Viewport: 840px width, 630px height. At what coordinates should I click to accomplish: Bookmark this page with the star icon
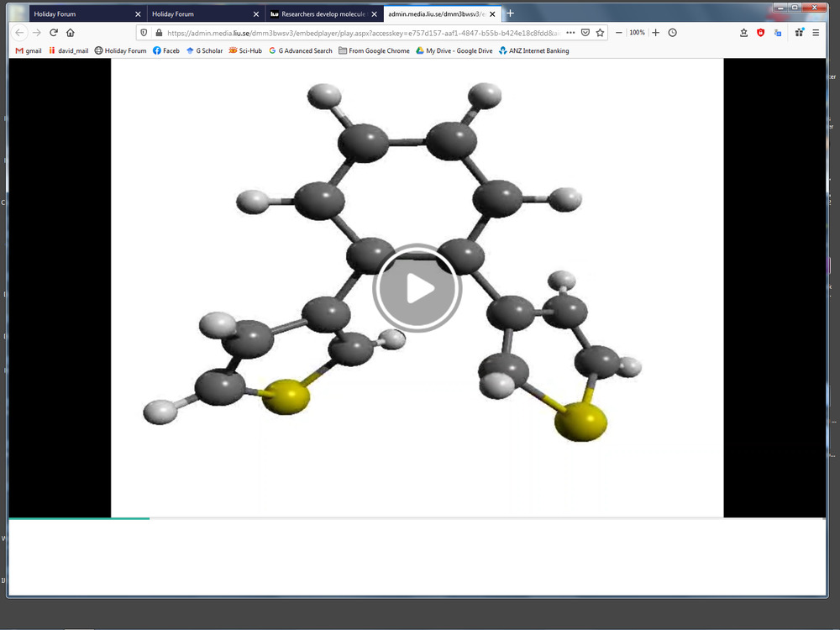[x=600, y=33]
